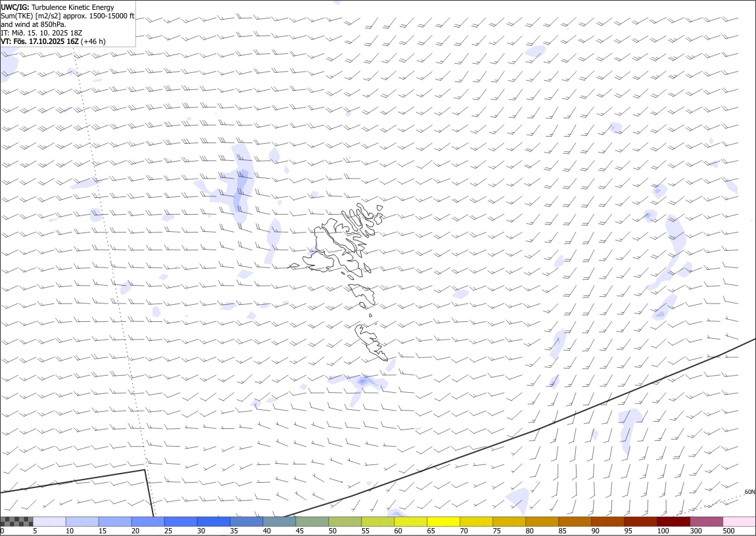Choose the 85–90 burnt orange legend swatch
Viewport: 756px width, 536px height.
point(575,522)
